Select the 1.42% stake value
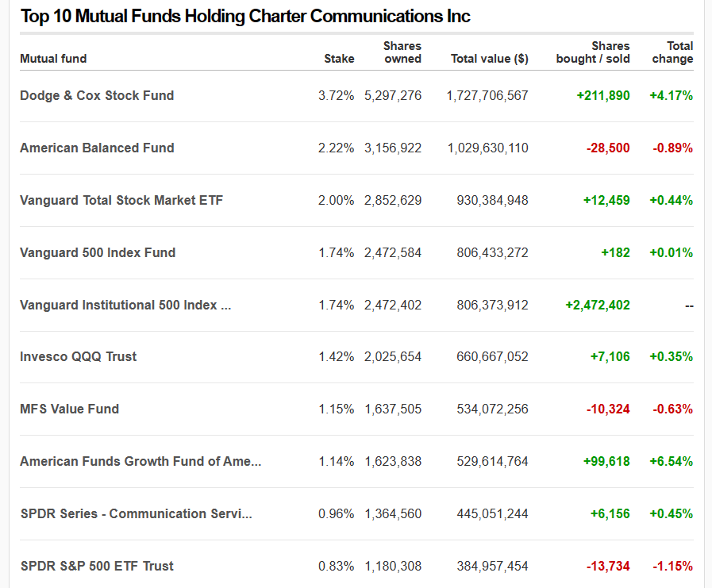Viewport: 712px width, 588px height. [x=336, y=357]
